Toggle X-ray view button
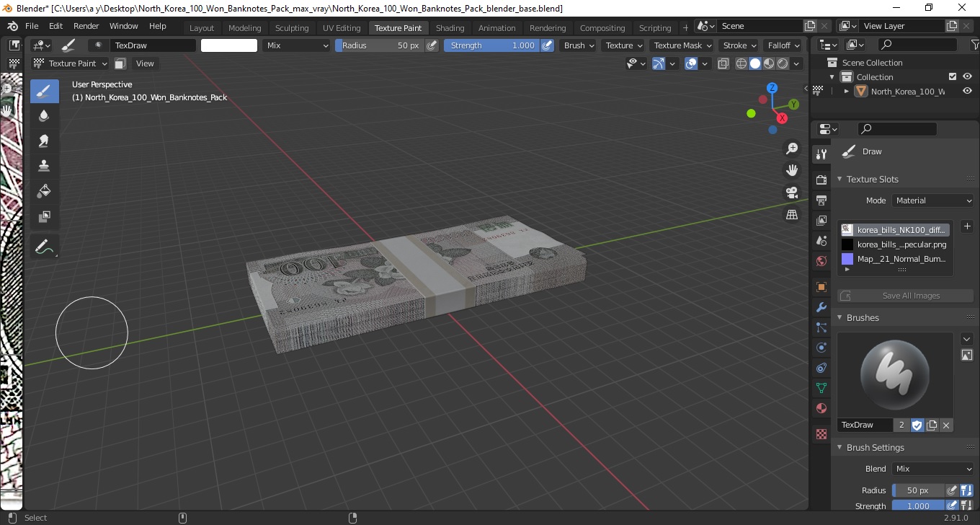Screen dimensions: 980x525 (723, 63)
